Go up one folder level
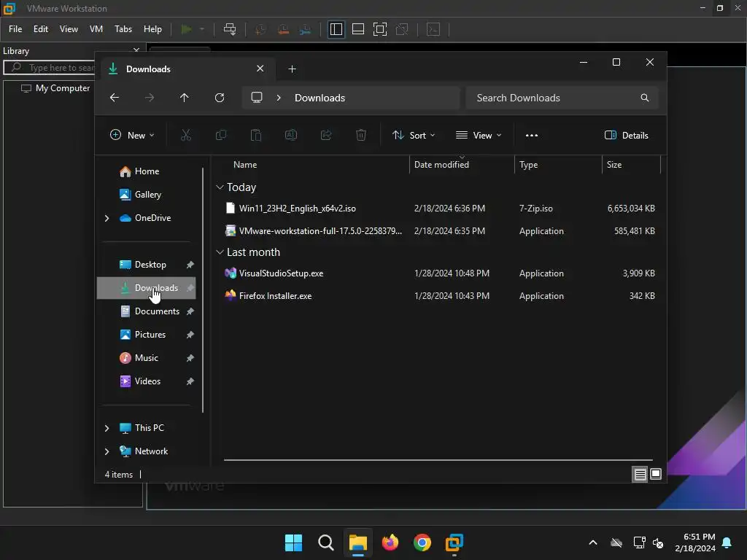Viewport: 747px width, 560px height. 185,98
